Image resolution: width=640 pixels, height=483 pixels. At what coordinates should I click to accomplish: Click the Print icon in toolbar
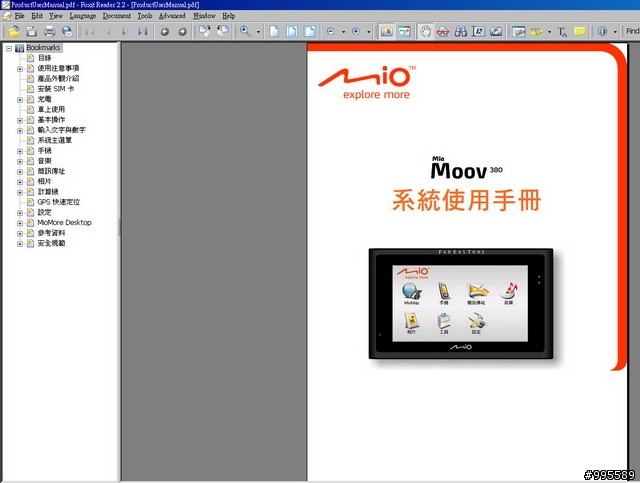[49, 31]
